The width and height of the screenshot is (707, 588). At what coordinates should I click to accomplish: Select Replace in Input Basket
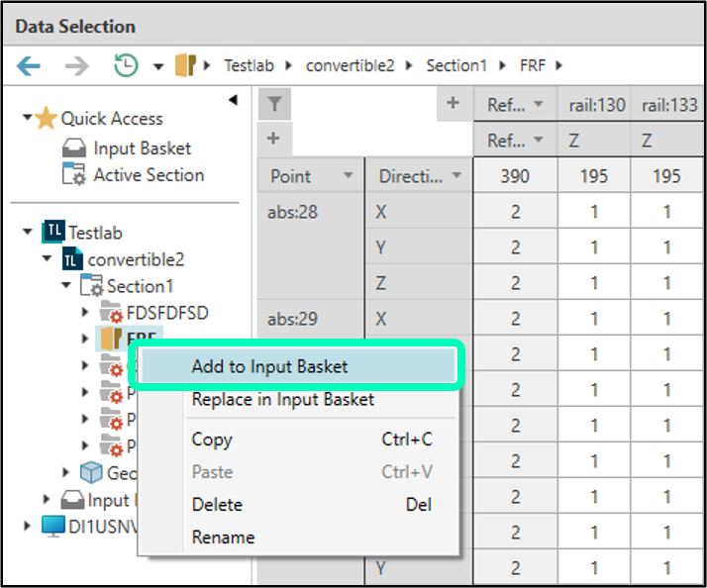[x=282, y=400]
